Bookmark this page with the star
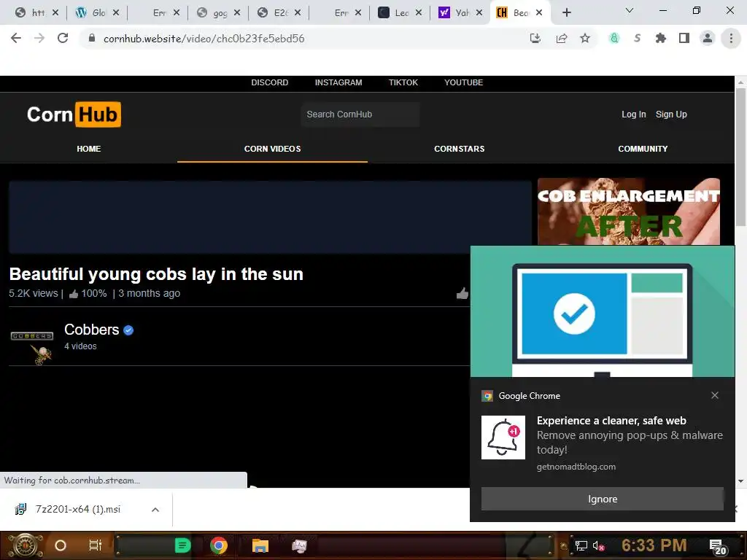Screen dimensions: 747x560 click(x=585, y=38)
